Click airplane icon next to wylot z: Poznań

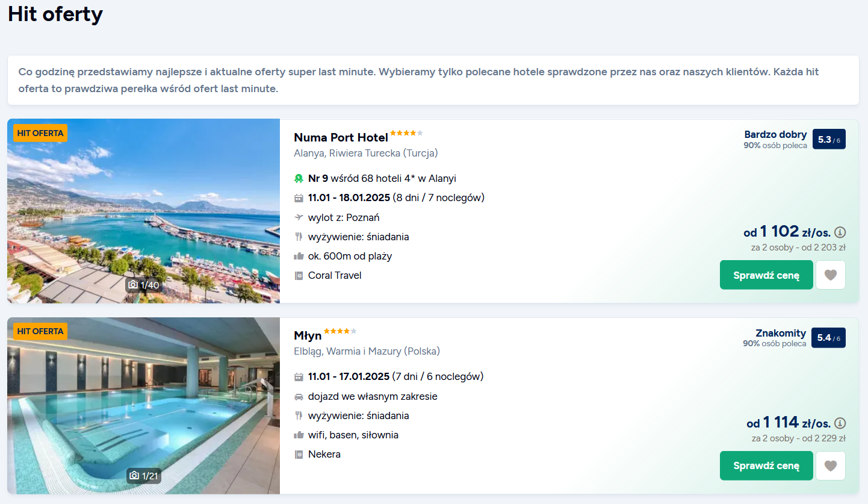299,217
